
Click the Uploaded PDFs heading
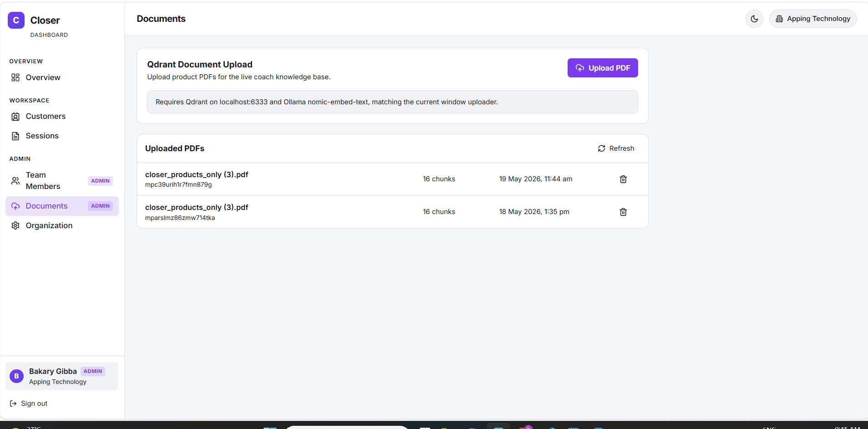175,148
